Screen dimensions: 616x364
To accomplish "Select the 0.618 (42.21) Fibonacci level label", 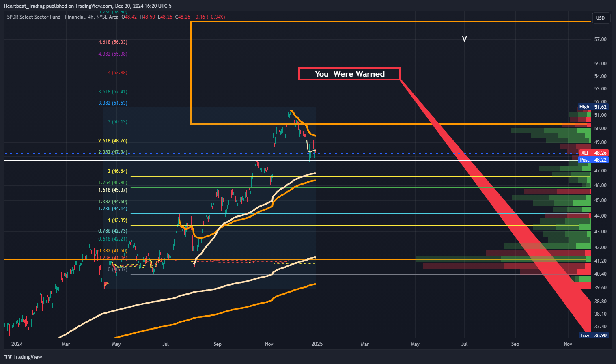I will tap(113, 239).
